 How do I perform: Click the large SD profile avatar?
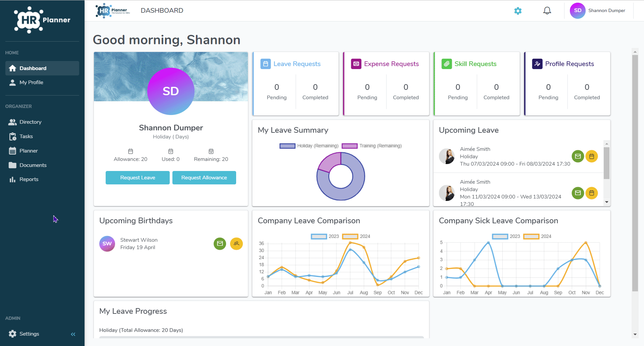click(x=171, y=91)
